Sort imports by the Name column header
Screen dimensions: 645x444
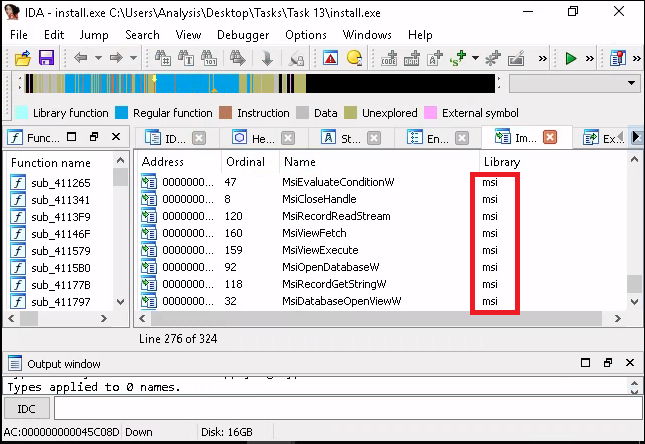(379, 162)
